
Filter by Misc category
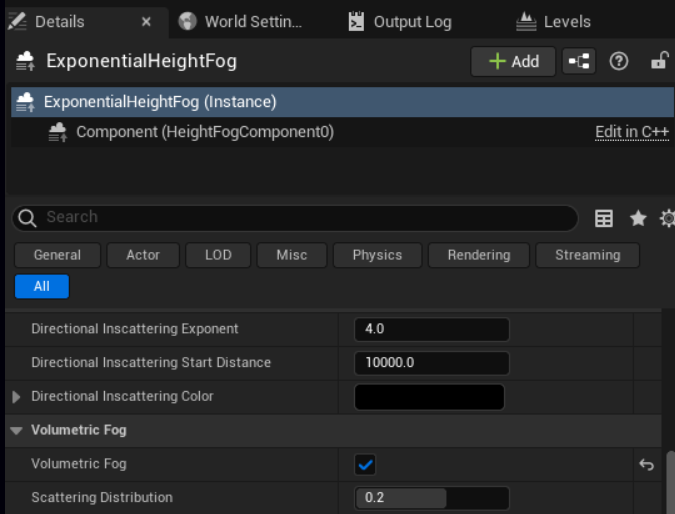coord(292,255)
